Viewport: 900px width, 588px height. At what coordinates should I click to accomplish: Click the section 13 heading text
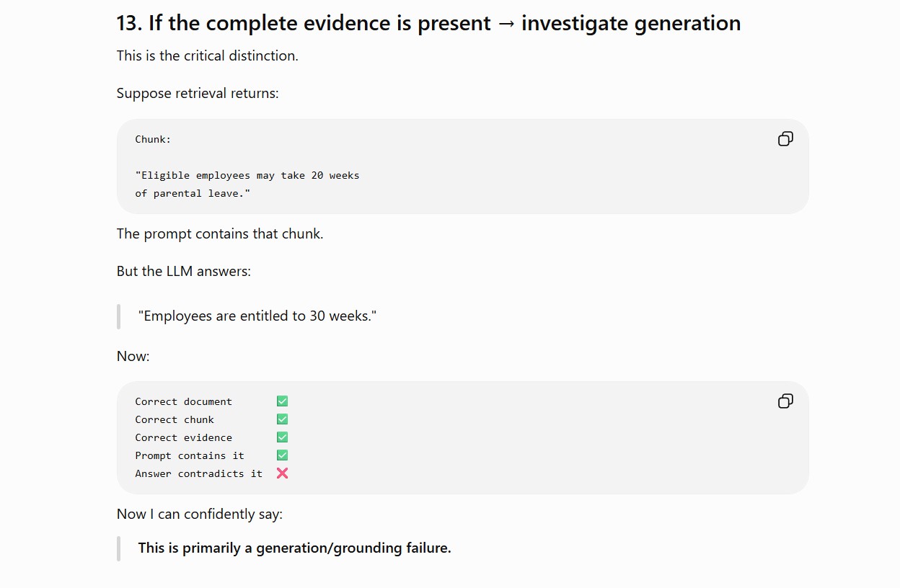428,23
